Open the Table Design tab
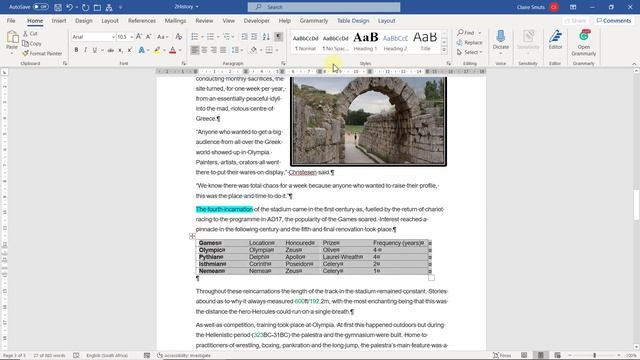 tap(353, 20)
